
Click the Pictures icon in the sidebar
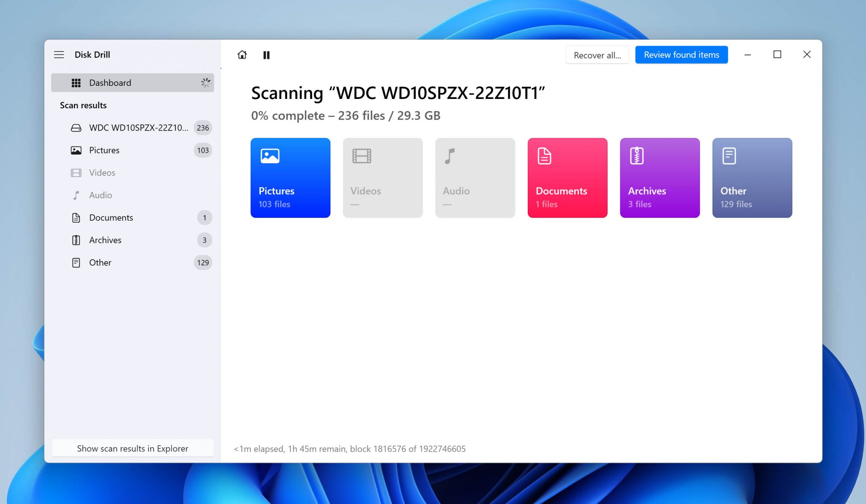point(76,150)
